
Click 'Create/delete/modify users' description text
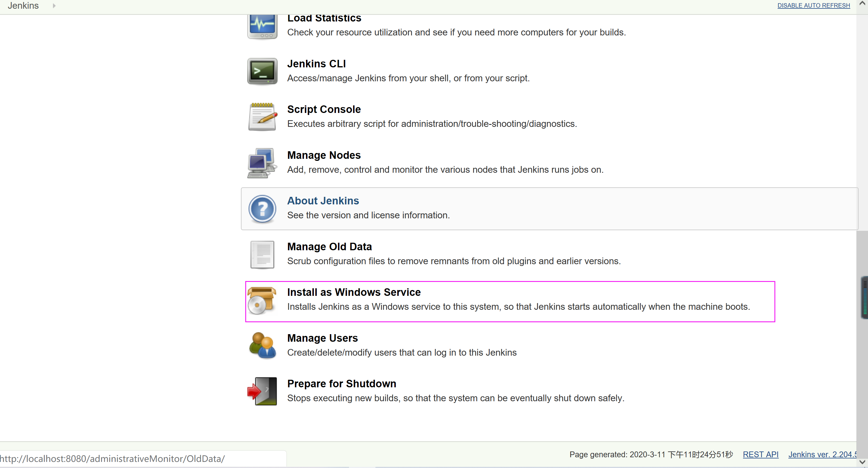pyautogui.click(x=402, y=352)
